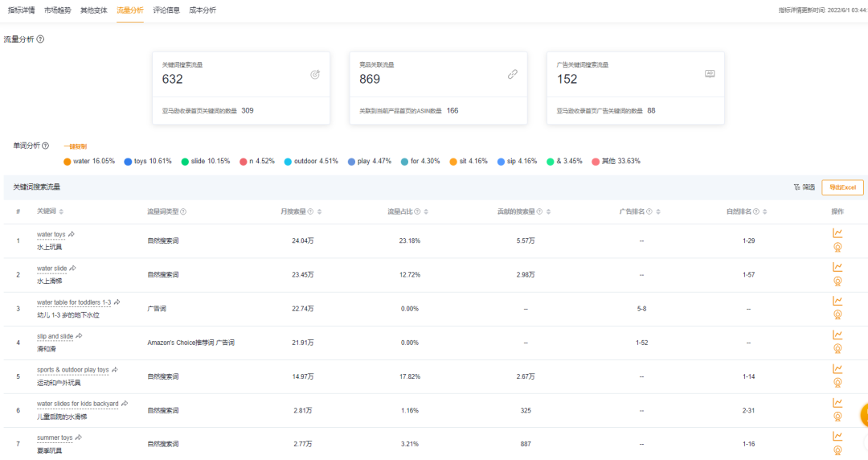The width and height of the screenshot is (868, 460).
Task: Click the 152 ad keyword traffic value
Action: click(x=567, y=80)
